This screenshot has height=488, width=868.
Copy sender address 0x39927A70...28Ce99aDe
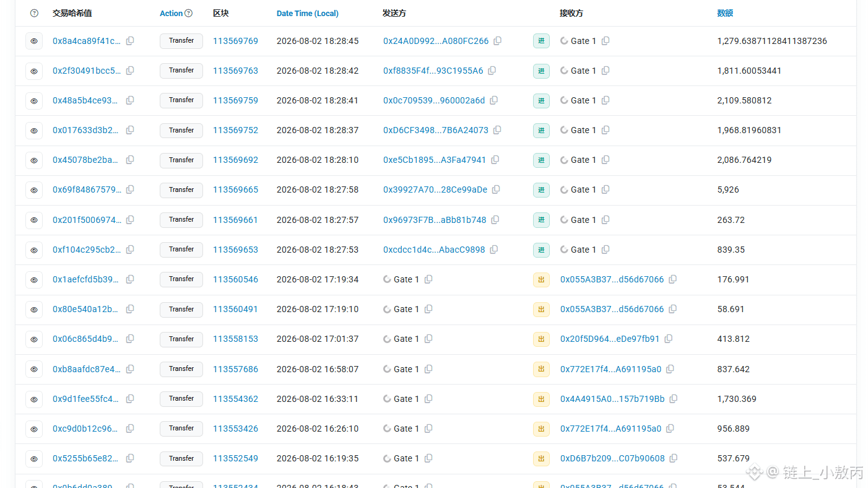[496, 190]
